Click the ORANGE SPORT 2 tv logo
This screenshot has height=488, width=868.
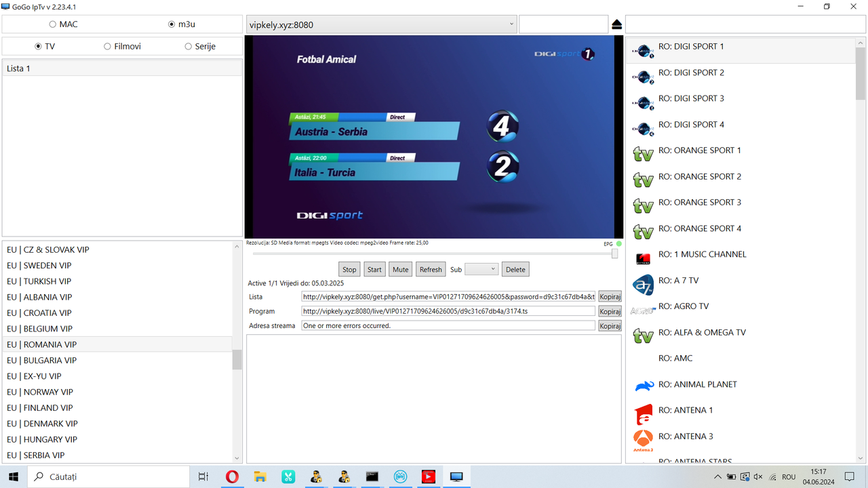643,180
